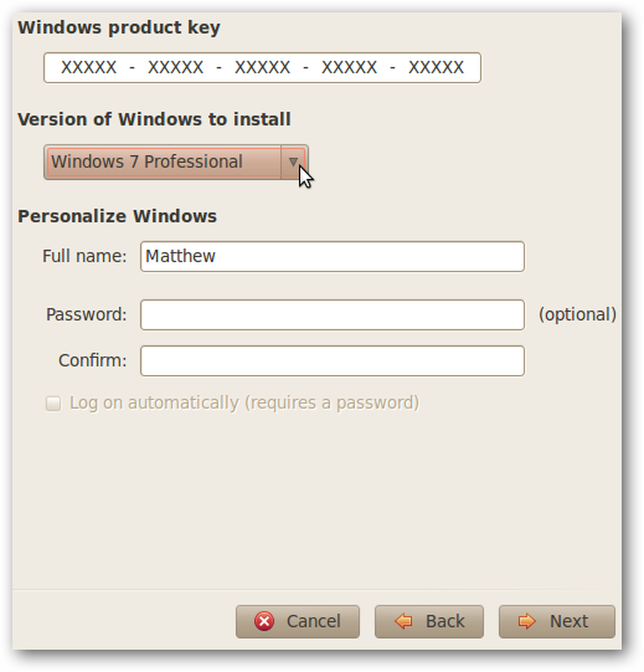
Task: Click the middle XXXXX segment of product key
Action: [x=263, y=67]
